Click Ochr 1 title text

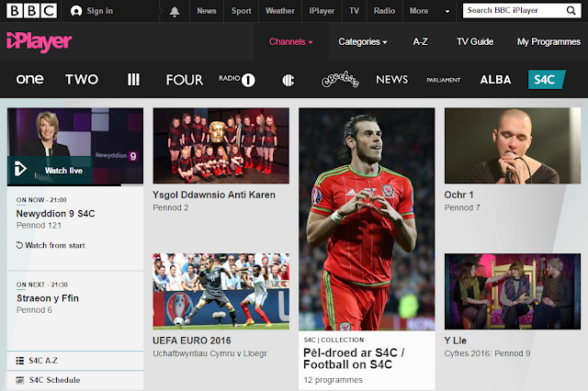458,195
